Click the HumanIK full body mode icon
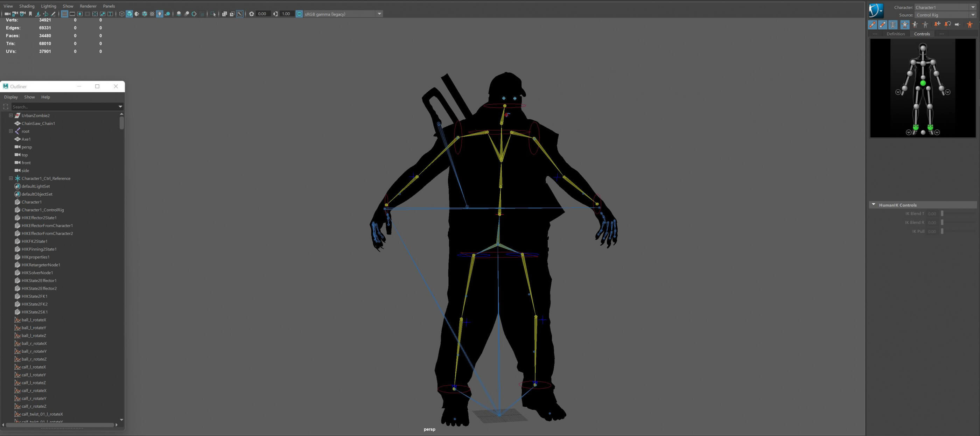980x436 pixels. (905, 25)
